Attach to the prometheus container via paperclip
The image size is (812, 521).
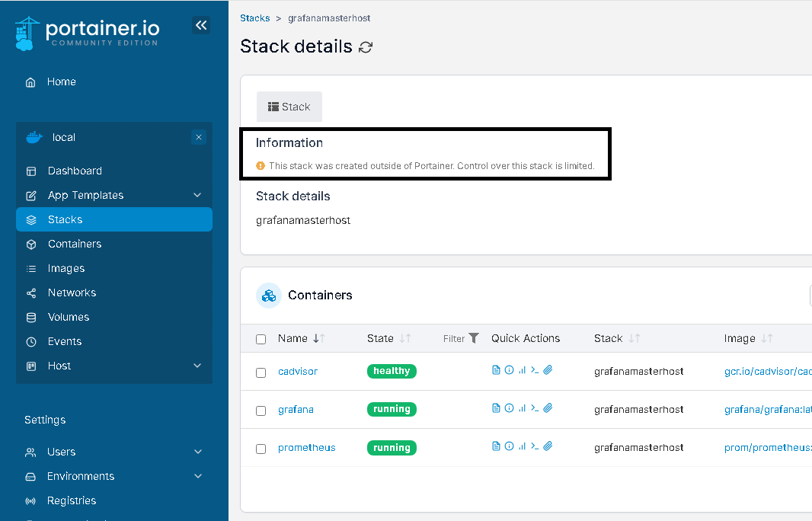[x=548, y=446]
